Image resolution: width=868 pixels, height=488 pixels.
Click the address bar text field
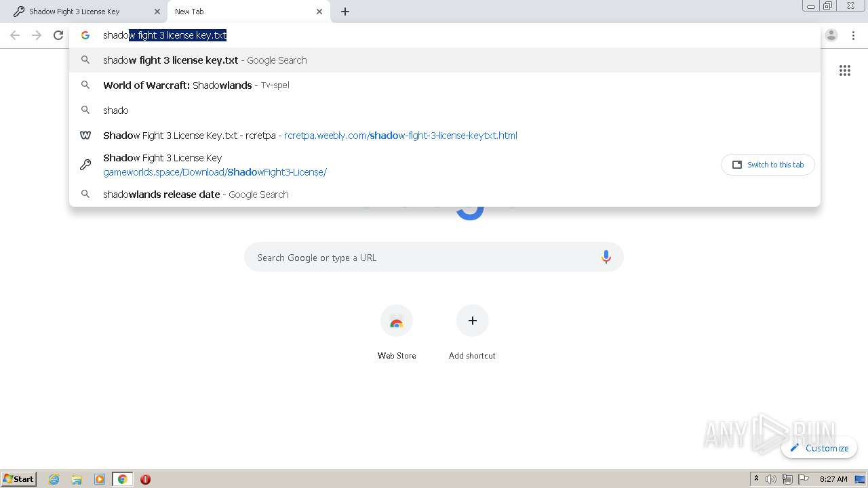444,35
